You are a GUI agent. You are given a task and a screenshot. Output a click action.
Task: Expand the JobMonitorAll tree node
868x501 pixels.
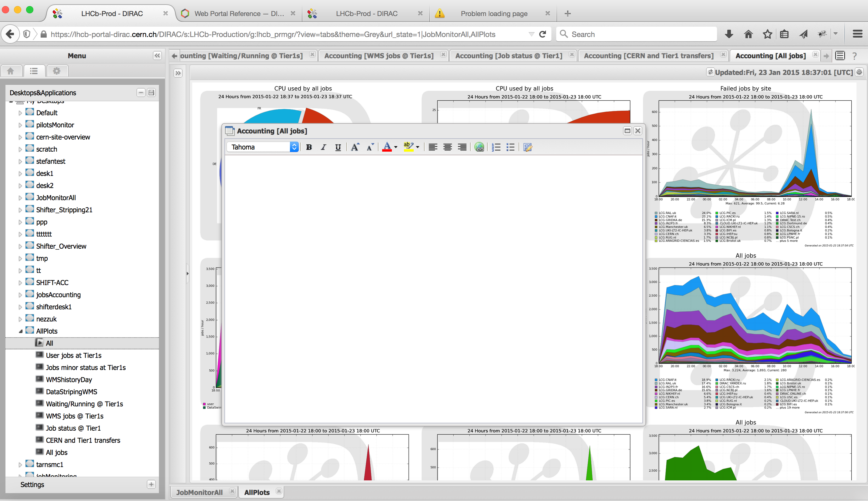pos(20,198)
